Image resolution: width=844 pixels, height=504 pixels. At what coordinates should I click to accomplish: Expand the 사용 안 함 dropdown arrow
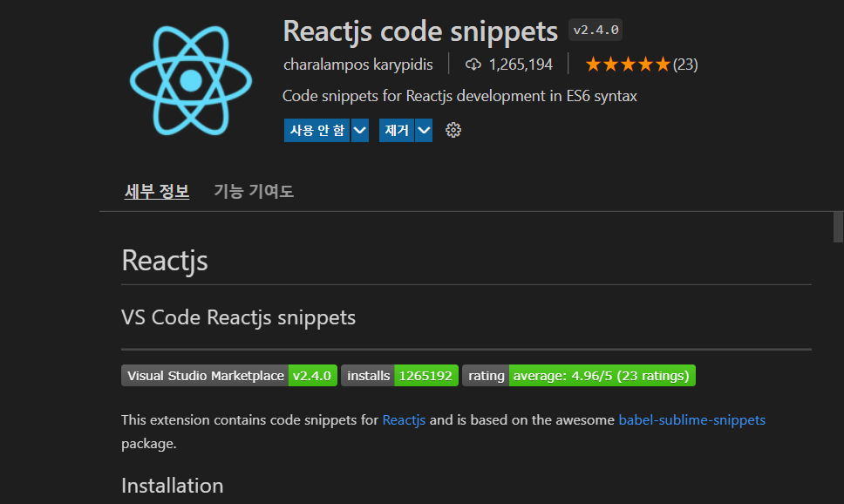pos(360,130)
